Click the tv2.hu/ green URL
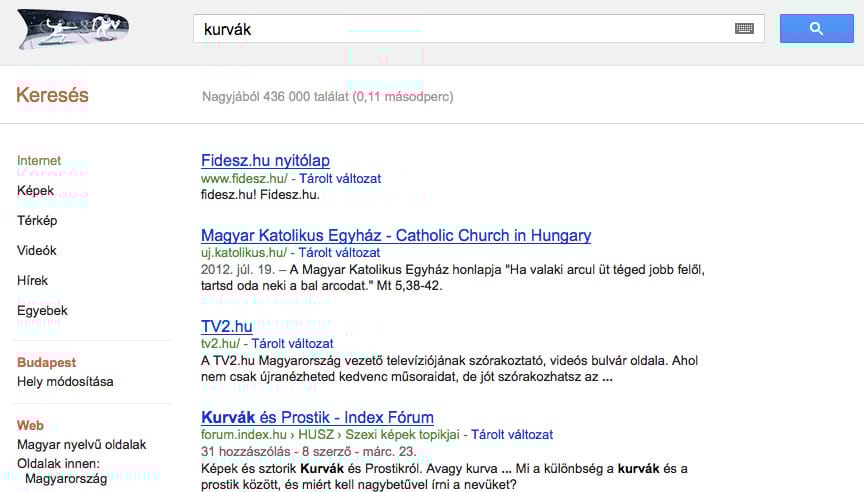Viewport: 864px width, 492px height. [220, 344]
